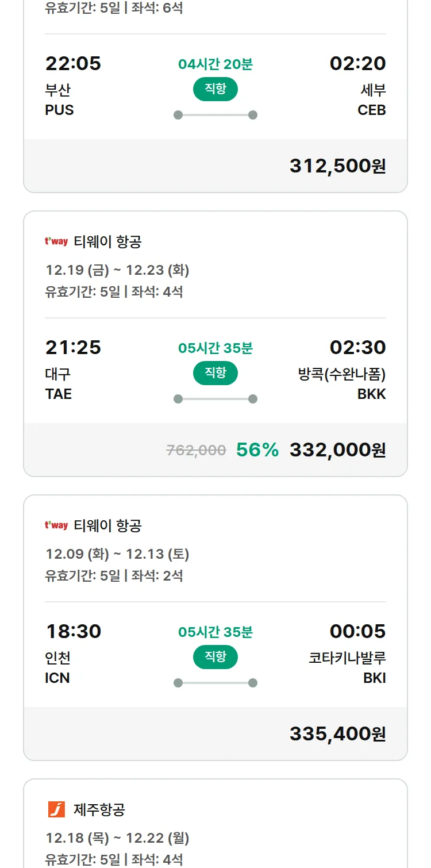Click the 56% discount label

257,450
